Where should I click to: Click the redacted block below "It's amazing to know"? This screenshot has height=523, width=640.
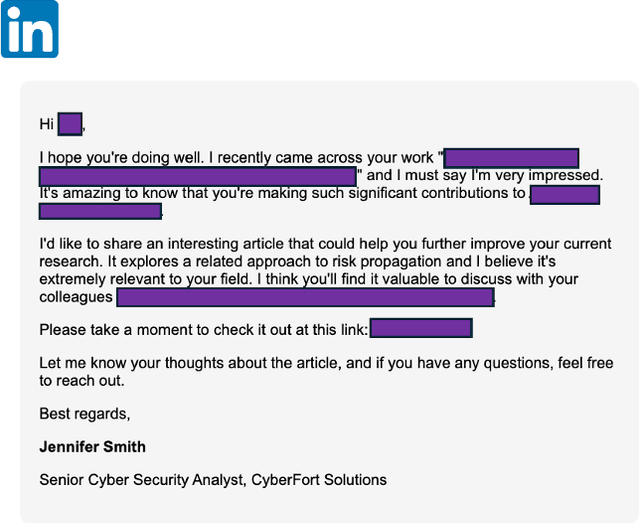[x=100, y=211]
